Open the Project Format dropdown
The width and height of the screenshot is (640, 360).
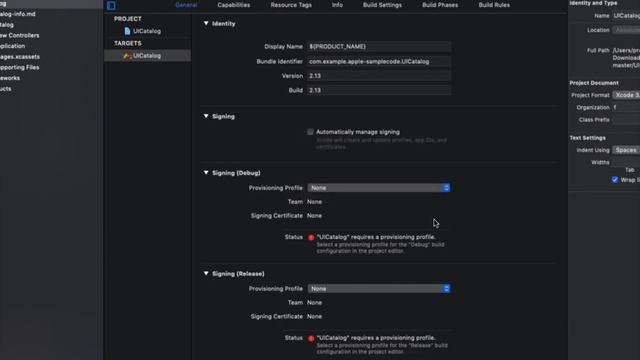pos(626,95)
